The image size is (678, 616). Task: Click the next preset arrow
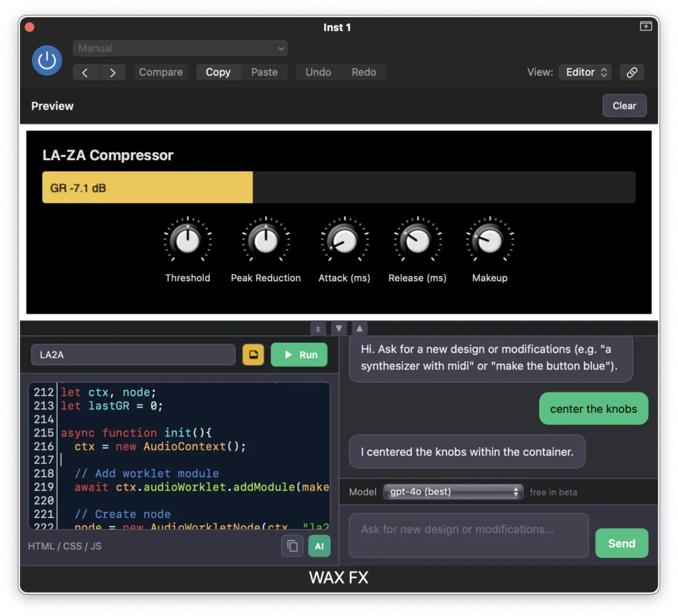tap(113, 73)
